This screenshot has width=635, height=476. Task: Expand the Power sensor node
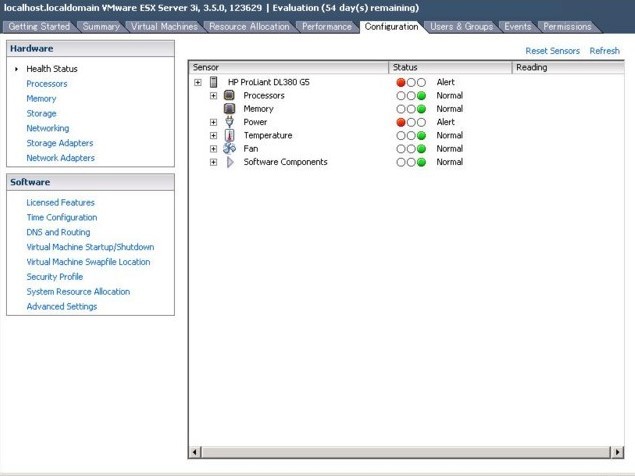click(213, 122)
